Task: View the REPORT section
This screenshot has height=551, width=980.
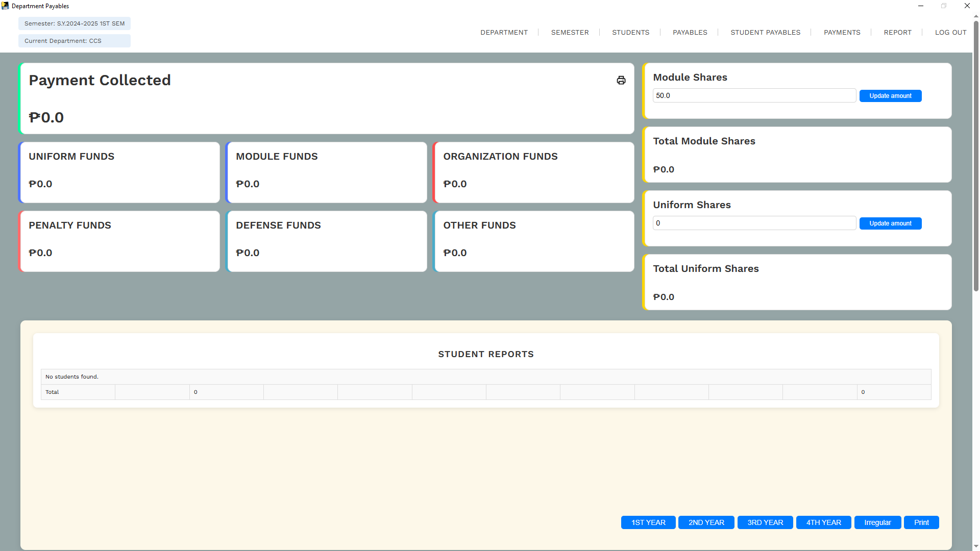Action: tap(898, 32)
